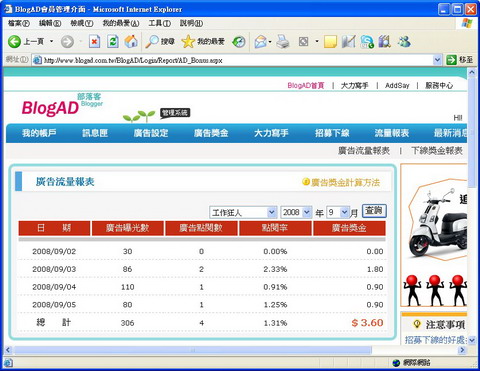
Task: Select 廣告獎金 navigation tab
Action: [x=211, y=133]
